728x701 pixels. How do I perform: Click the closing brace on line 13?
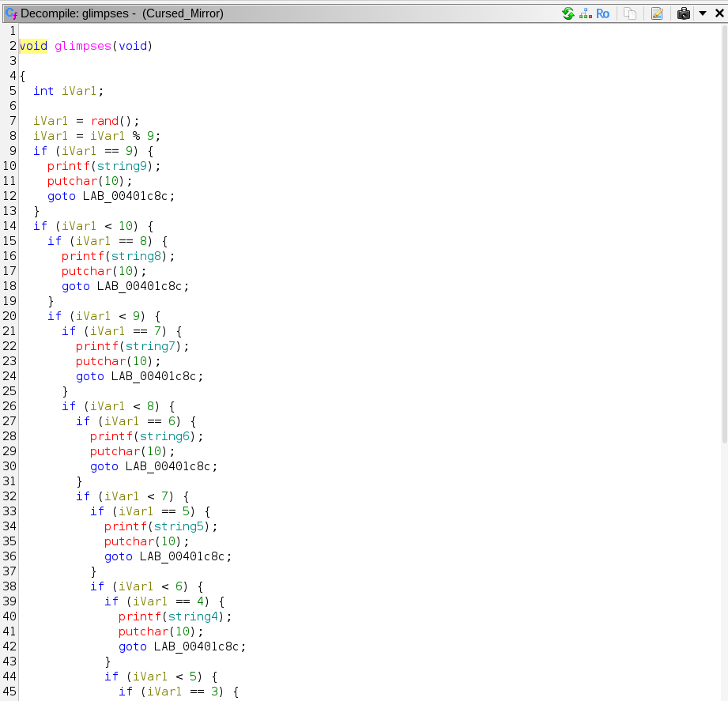36,211
